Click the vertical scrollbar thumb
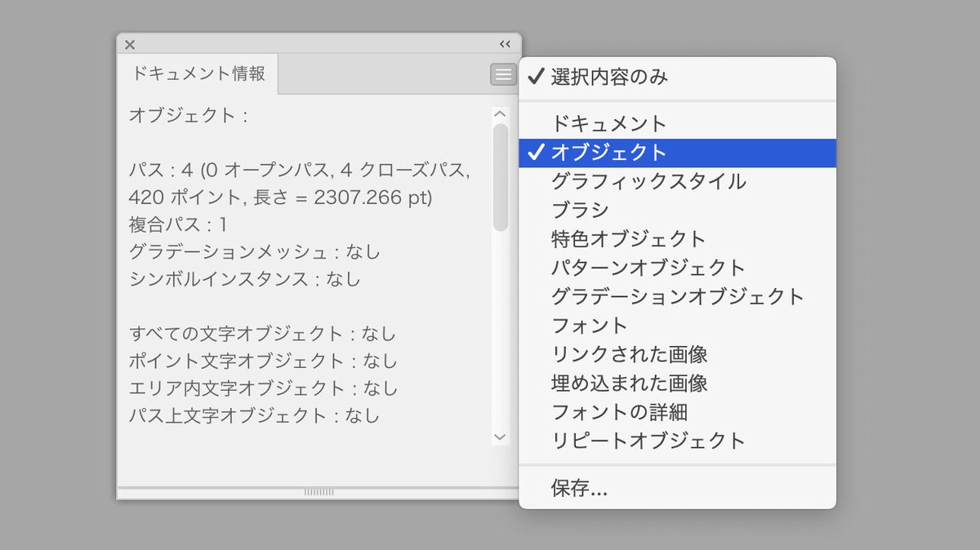 501,176
